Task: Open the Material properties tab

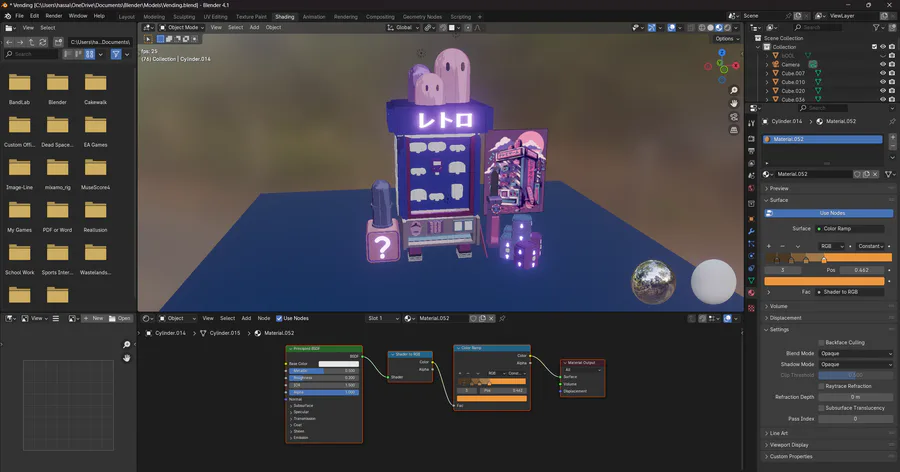Action: click(751, 293)
